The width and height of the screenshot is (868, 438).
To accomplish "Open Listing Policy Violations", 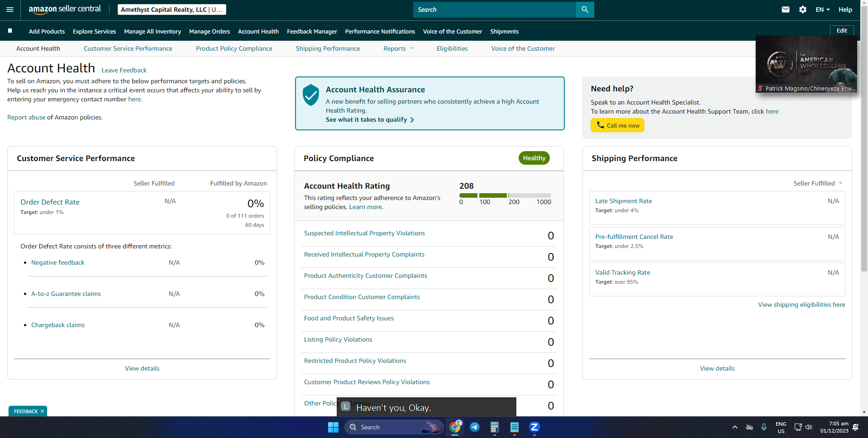I will pyautogui.click(x=338, y=339).
